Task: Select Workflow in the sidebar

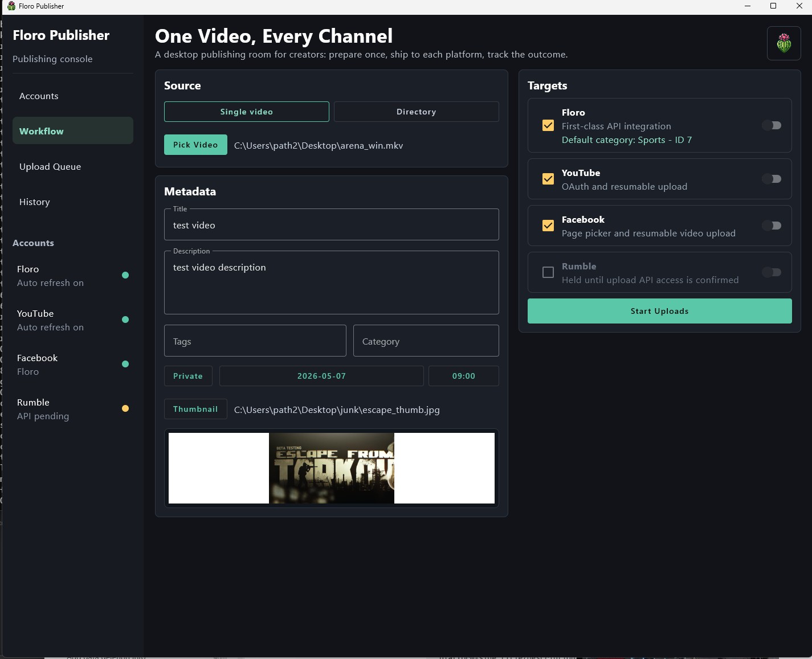Action: click(x=73, y=131)
